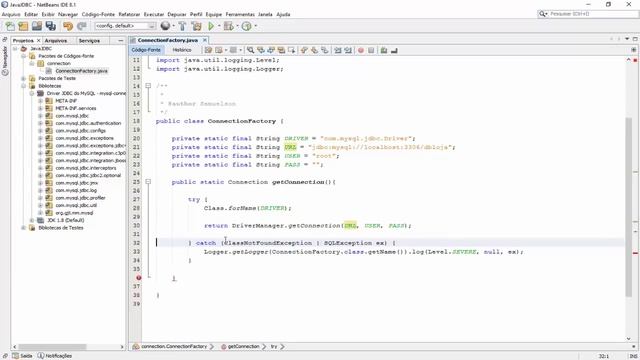Open the browser globe dropdown arrow
The image size is (640, 360).
coord(173,26)
